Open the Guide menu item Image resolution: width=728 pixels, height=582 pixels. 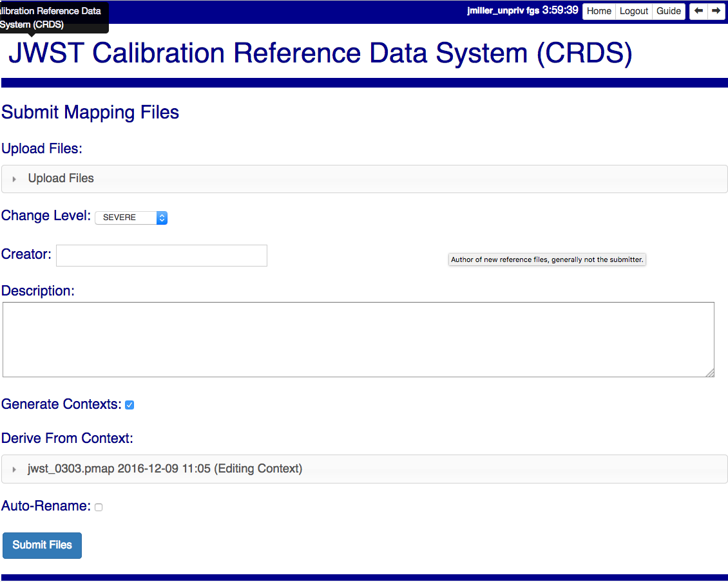pyautogui.click(x=669, y=11)
